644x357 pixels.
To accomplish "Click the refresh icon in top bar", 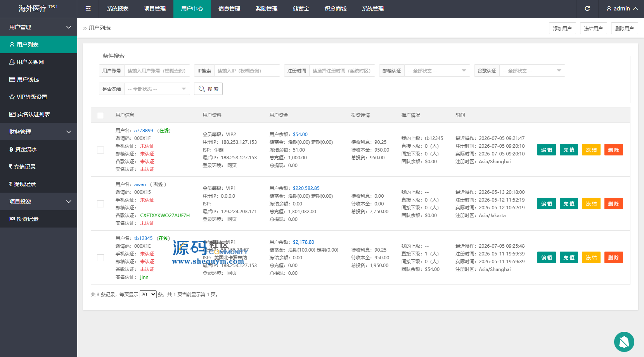I will point(587,9).
